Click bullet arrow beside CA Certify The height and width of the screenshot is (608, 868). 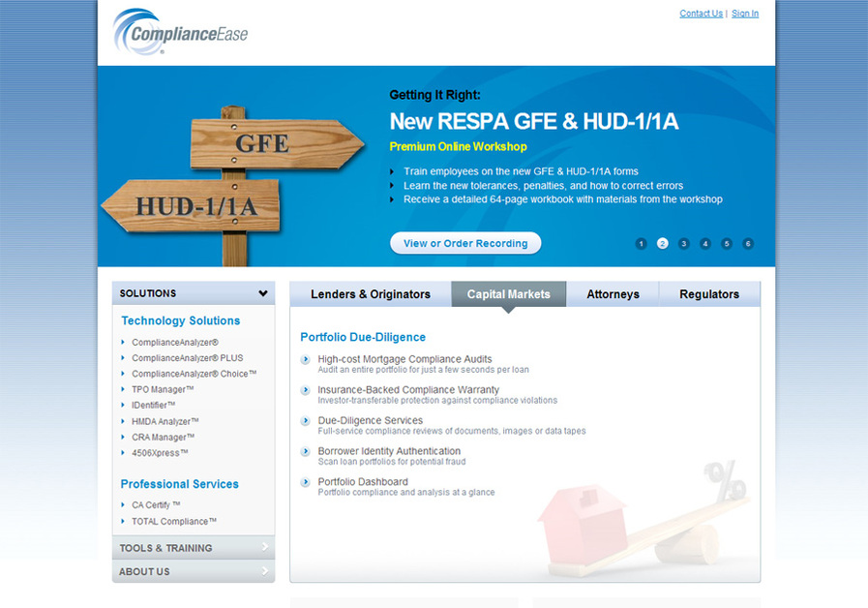[x=123, y=505]
